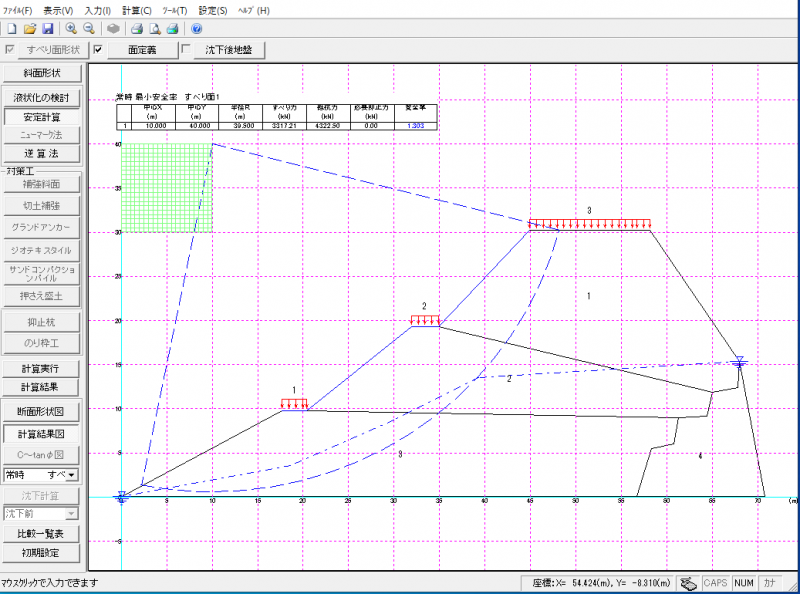Image resolution: width=800 pixels, height=594 pixels.
Task: Open the 常時 すべ dropdown
Action: [x=71, y=475]
